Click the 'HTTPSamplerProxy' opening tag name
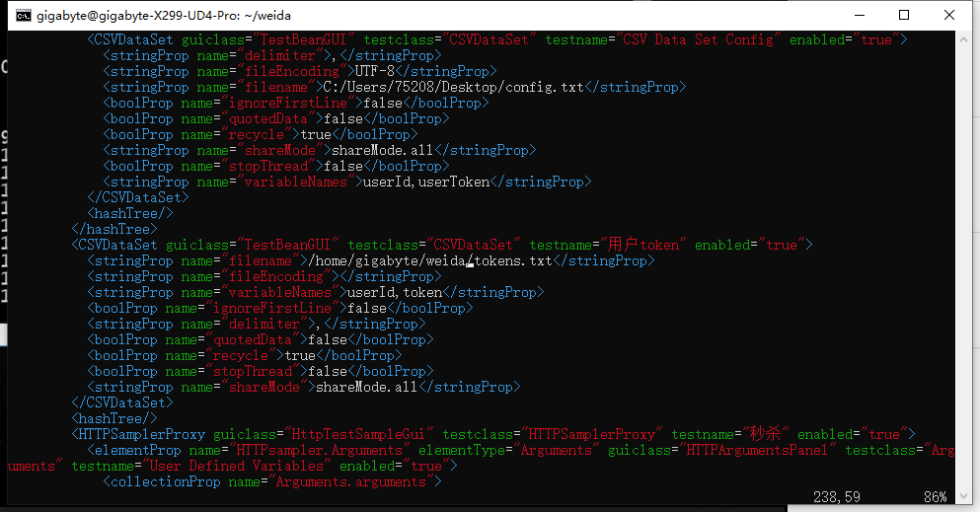This screenshot has height=512, width=980. click(142, 434)
